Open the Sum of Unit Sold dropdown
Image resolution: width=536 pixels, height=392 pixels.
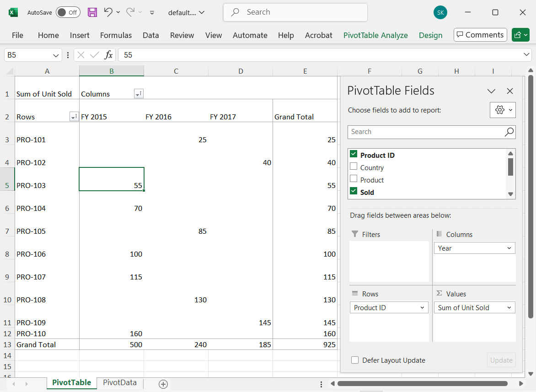pyautogui.click(x=509, y=308)
